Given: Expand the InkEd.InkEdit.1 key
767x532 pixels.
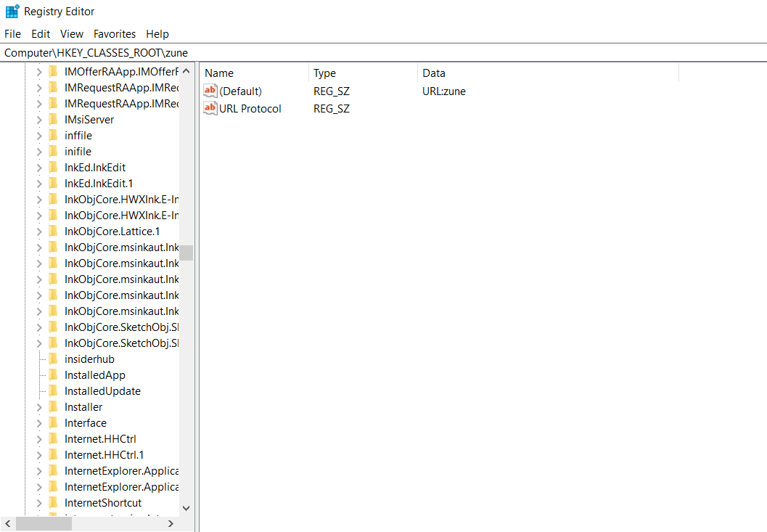Looking at the screenshot, I should (x=39, y=184).
